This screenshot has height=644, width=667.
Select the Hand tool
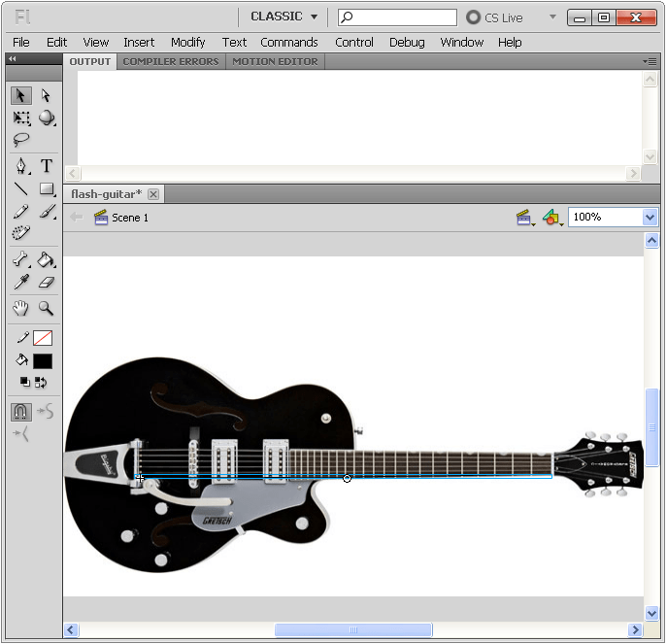(x=20, y=308)
